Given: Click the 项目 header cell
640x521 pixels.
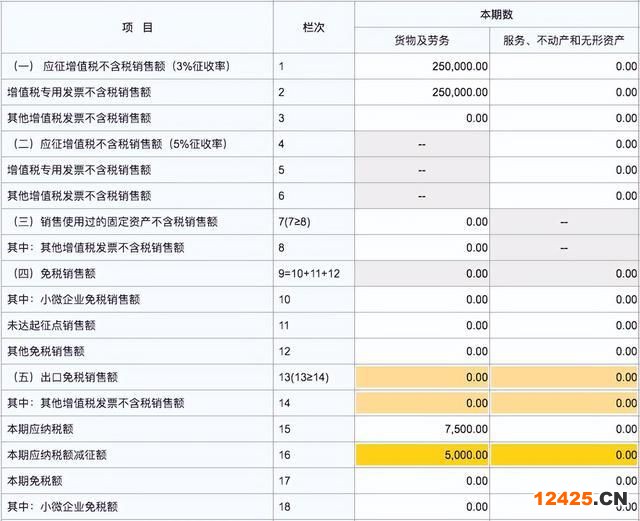Looking at the screenshot, I should (137, 27).
